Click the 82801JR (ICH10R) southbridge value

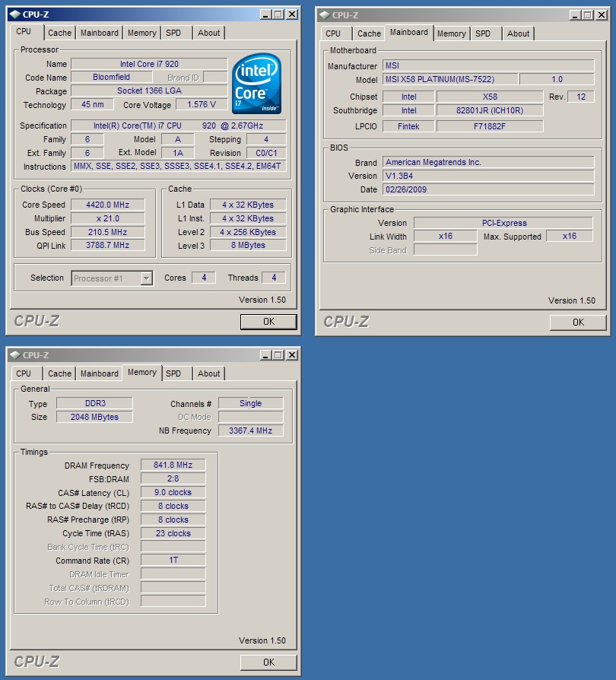(490, 110)
